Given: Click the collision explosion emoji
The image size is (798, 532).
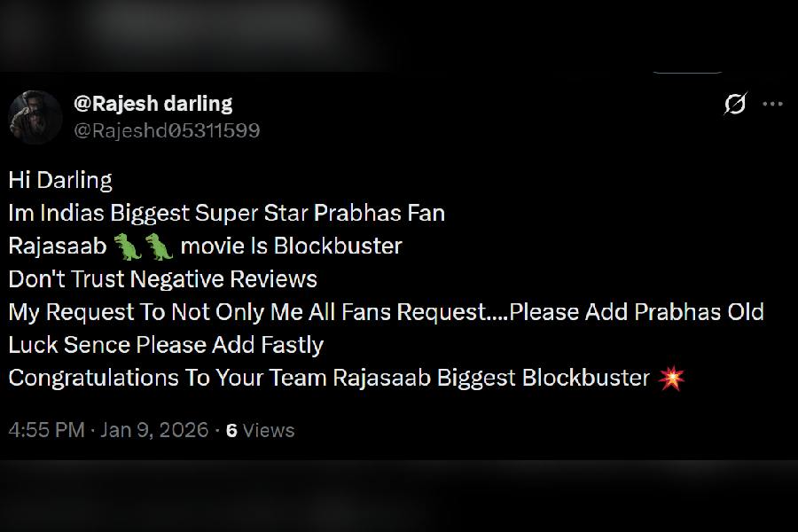Looking at the screenshot, I should (x=671, y=378).
